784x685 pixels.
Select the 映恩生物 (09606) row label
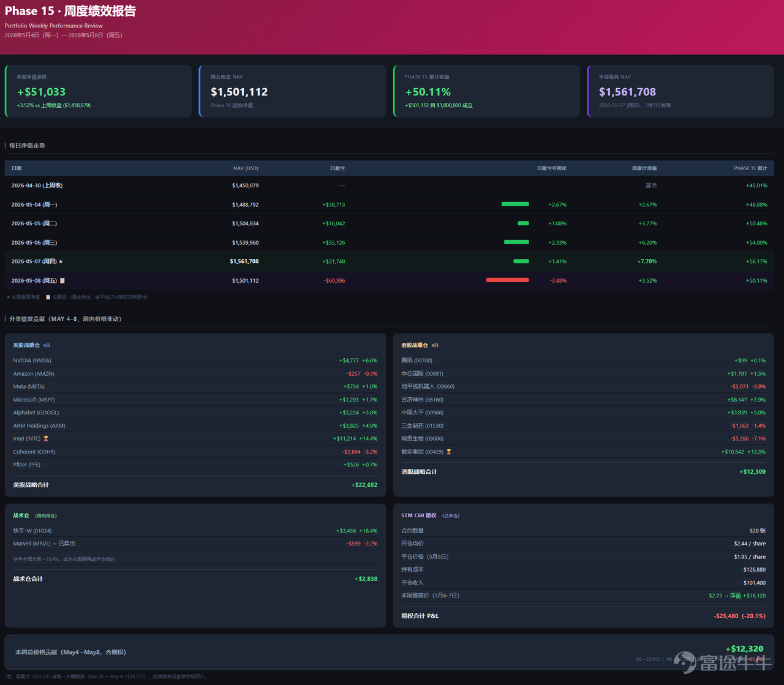[422, 438]
